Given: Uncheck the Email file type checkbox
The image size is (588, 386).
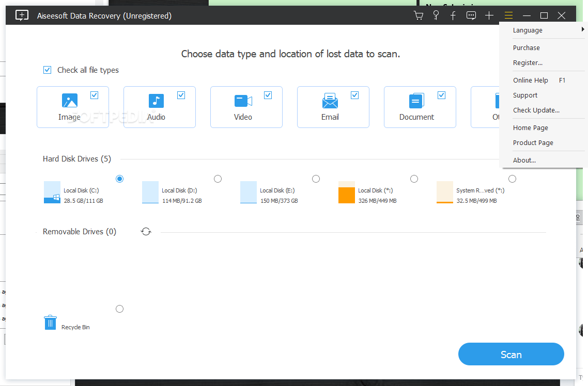Looking at the screenshot, I should coord(355,95).
